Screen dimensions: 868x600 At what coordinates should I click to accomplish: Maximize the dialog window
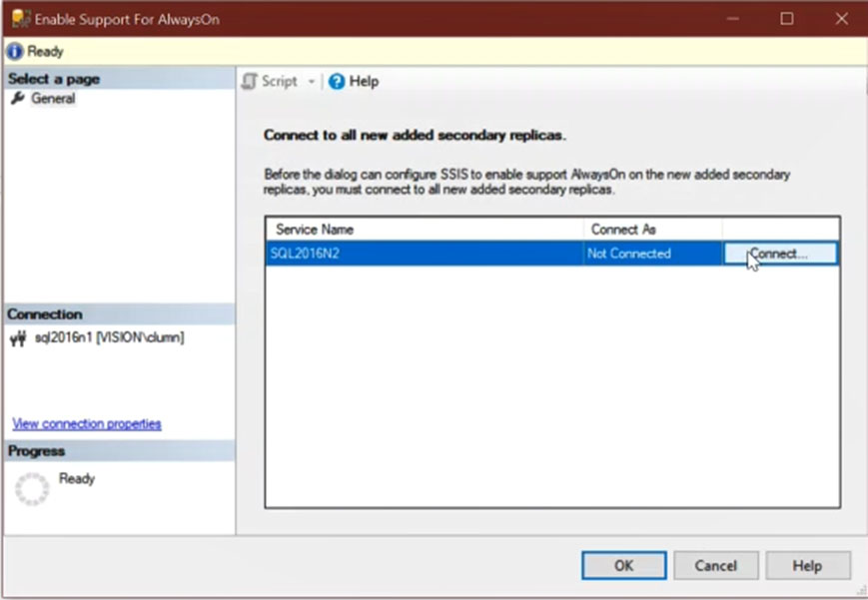coord(787,19)
